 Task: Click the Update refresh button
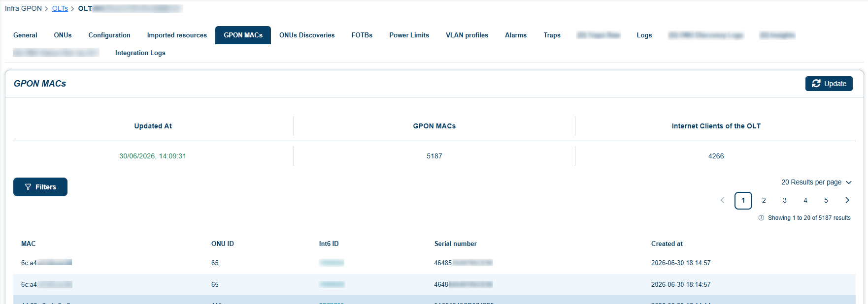(x=829, y=84)
